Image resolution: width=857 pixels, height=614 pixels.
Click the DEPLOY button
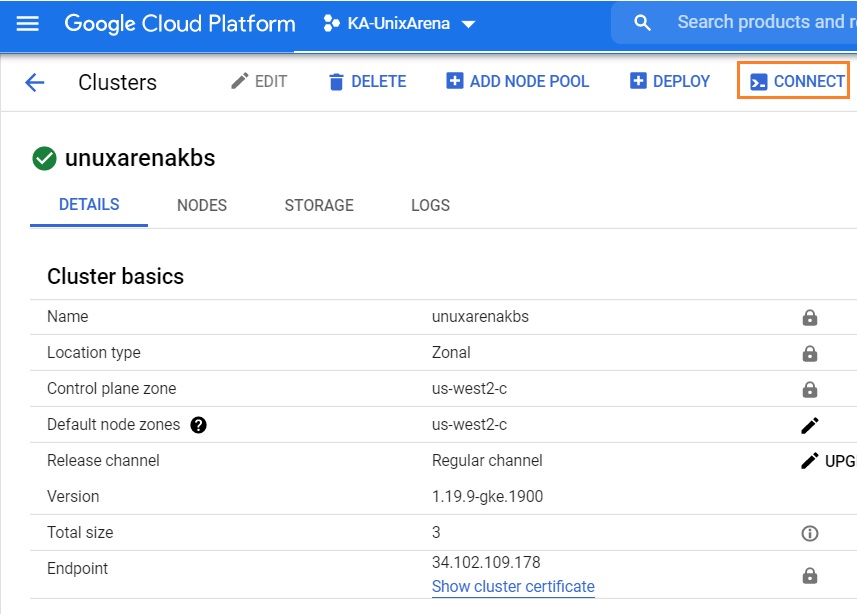click(670, 81)
